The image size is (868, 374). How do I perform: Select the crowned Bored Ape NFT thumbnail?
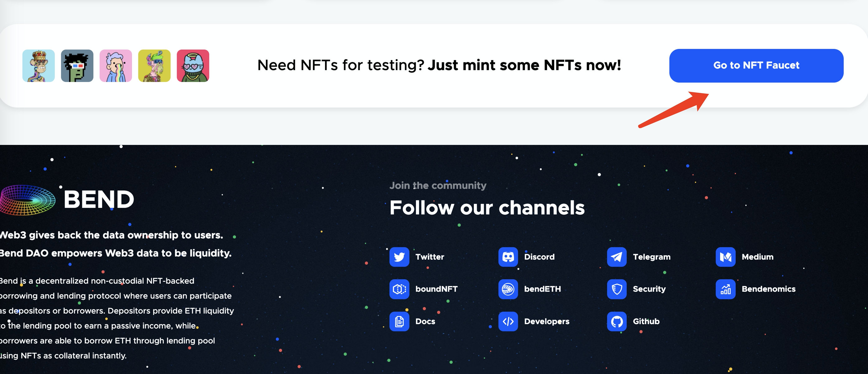38,66
